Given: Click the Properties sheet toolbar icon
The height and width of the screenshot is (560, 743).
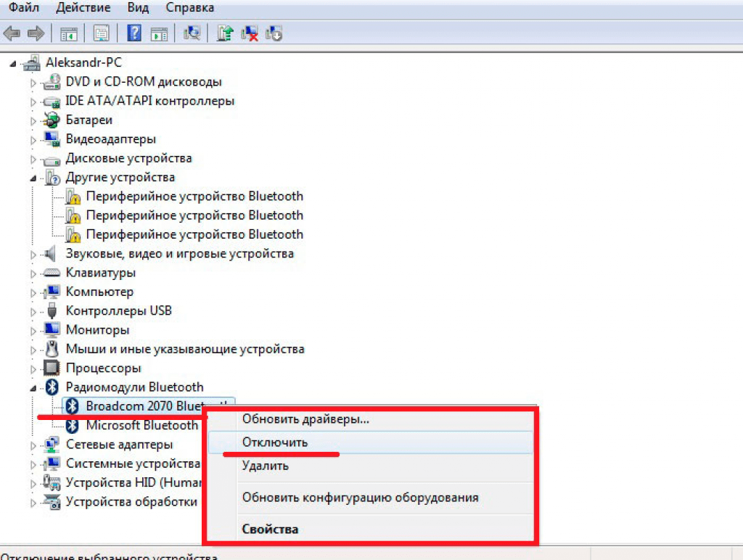Looking at the screenshot, I should (101, 33).
